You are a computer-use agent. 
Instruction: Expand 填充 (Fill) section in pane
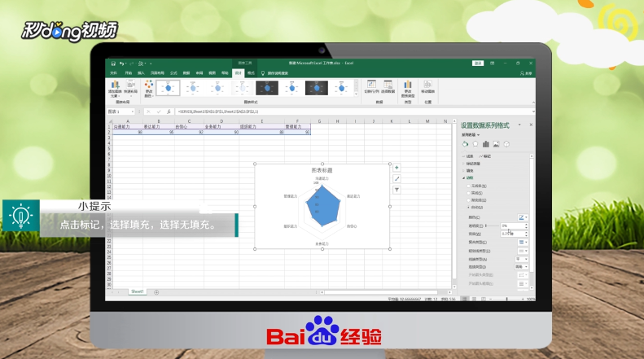click(x=468, y=170)
